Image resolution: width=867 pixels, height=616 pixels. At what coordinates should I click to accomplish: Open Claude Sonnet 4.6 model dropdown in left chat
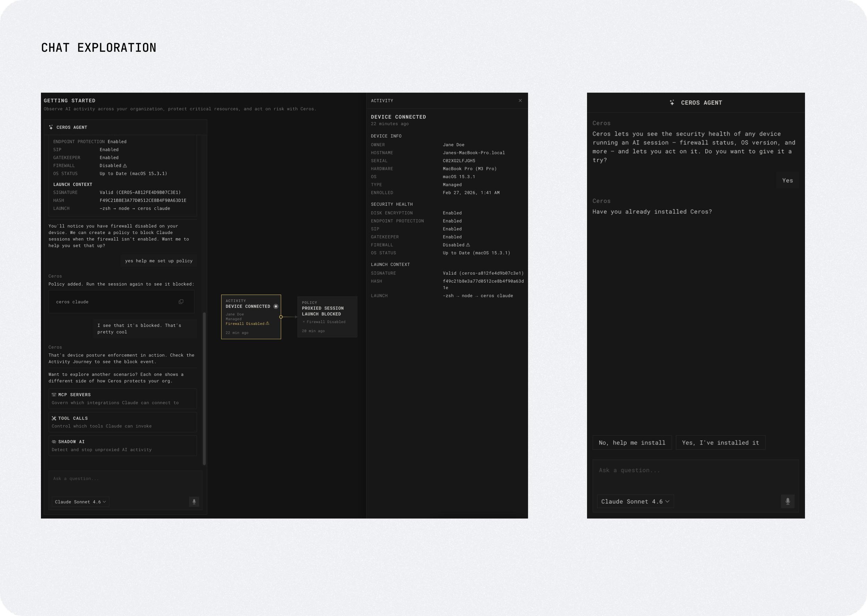[80, 502]
